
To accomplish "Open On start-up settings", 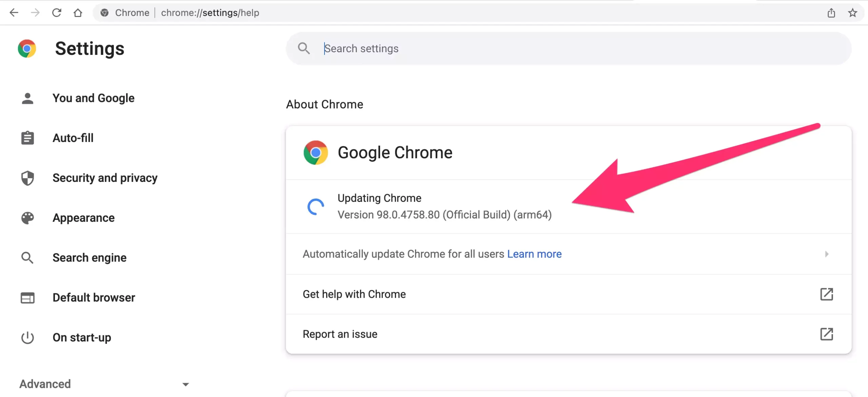I will [x=82, y=337].
